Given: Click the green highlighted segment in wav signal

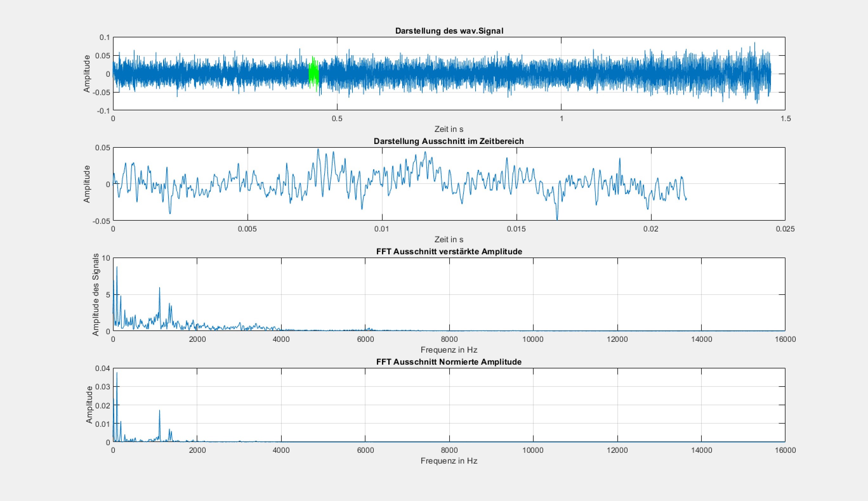Looking at the screenshot, I should coord(313,74).
